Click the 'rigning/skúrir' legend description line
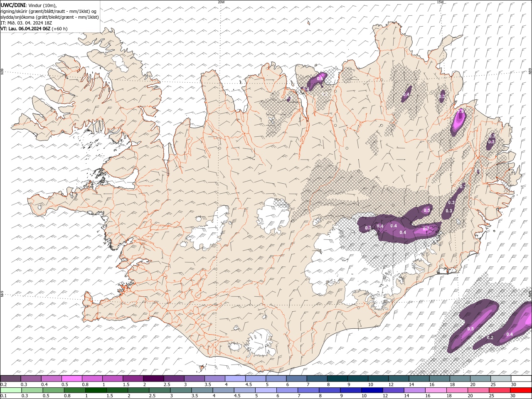532x399 pixels. click(49, 11)
